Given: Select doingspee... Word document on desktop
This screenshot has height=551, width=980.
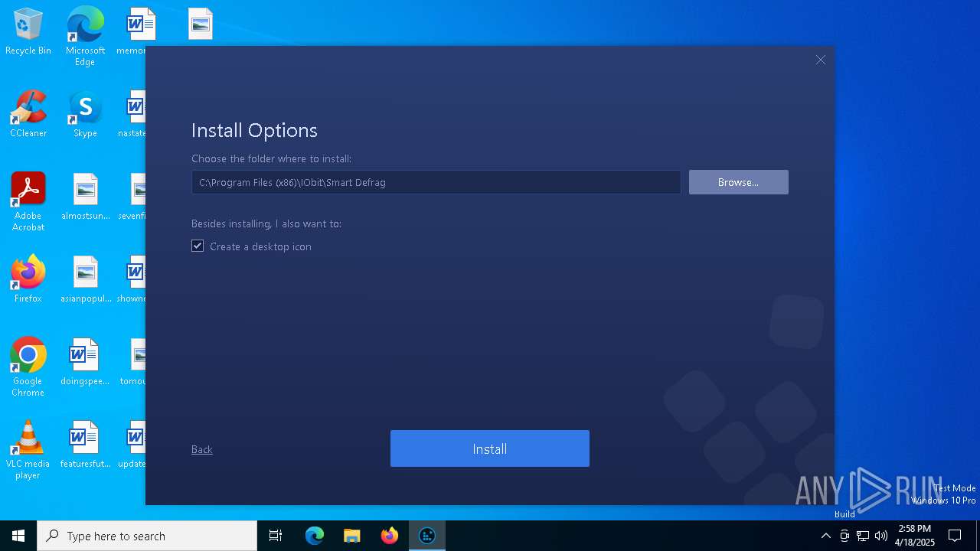Looking at the screenshot, I should coord(85,362).
